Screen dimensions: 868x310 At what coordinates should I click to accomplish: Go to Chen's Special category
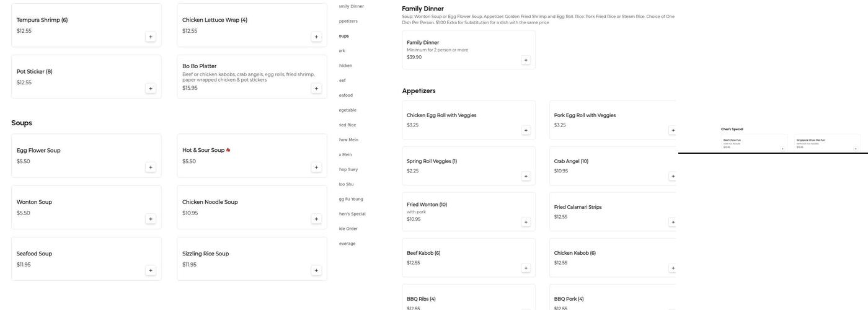click(352, 214)
